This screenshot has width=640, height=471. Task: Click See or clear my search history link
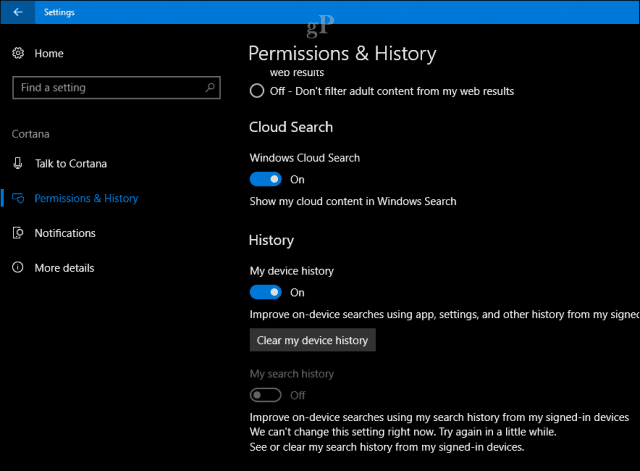click(387, 447)
